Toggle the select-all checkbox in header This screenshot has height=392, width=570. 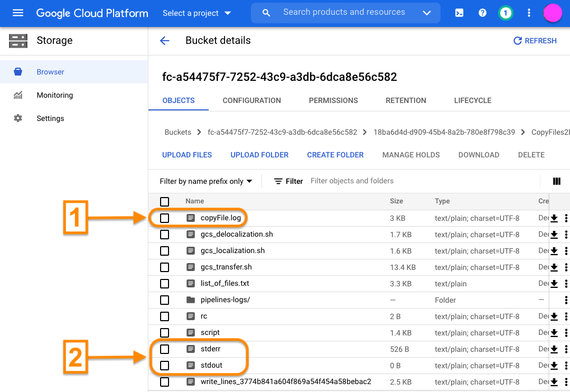[x=165, y=201]
